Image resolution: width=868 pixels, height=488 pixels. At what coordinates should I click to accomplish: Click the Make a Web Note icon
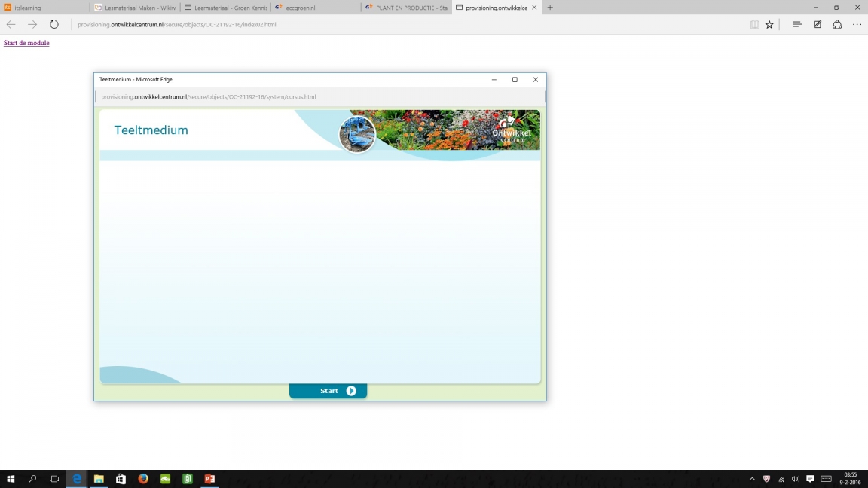[817, 24]
